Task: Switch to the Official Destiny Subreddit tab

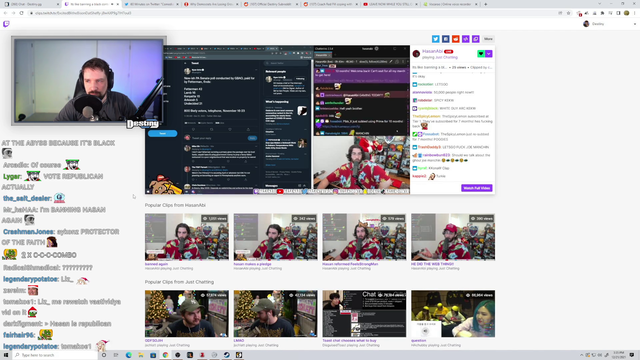Action: coord(270,4)
